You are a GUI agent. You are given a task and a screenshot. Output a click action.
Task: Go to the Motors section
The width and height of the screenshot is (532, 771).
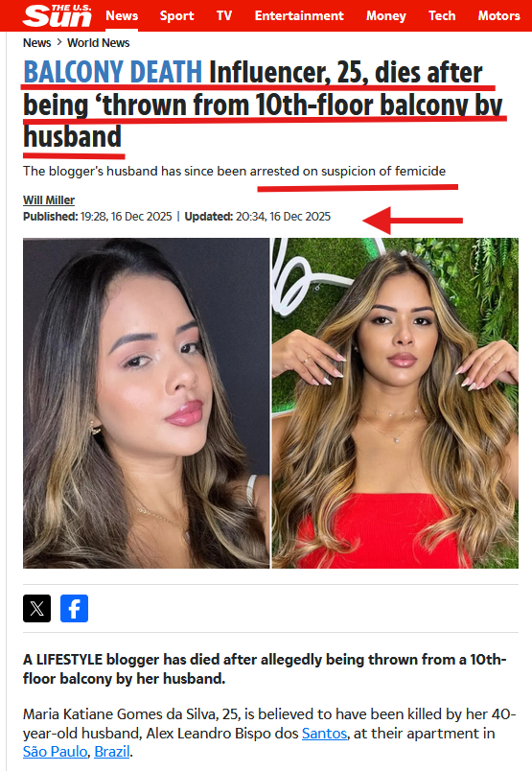(x=499, y=15)
